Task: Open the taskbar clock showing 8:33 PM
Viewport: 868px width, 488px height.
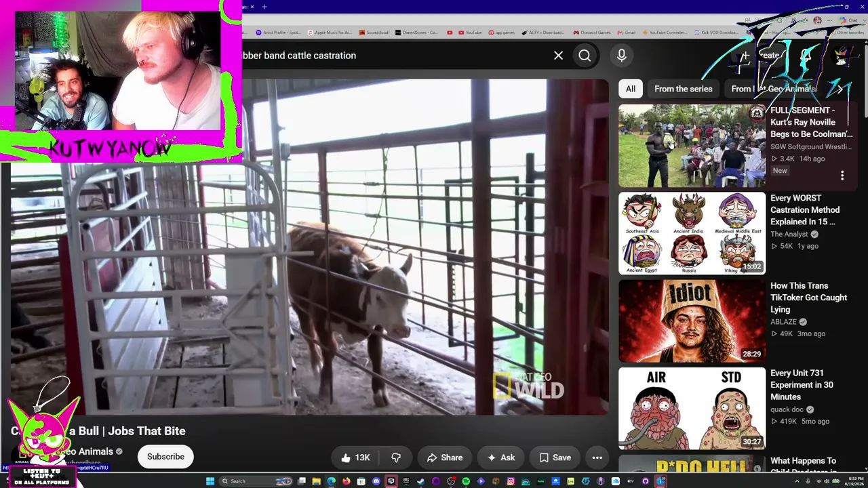Action: tap(856, 481)
